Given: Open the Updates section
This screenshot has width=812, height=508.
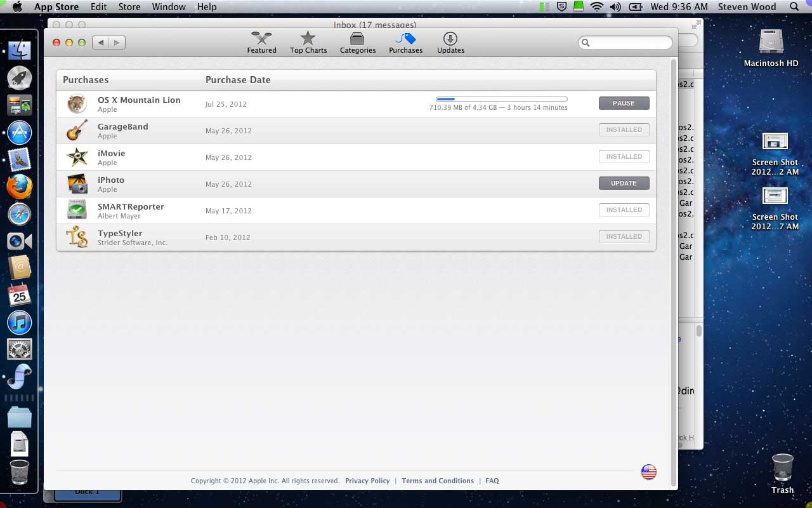Looking at the screenshot, I should point(450,43).
